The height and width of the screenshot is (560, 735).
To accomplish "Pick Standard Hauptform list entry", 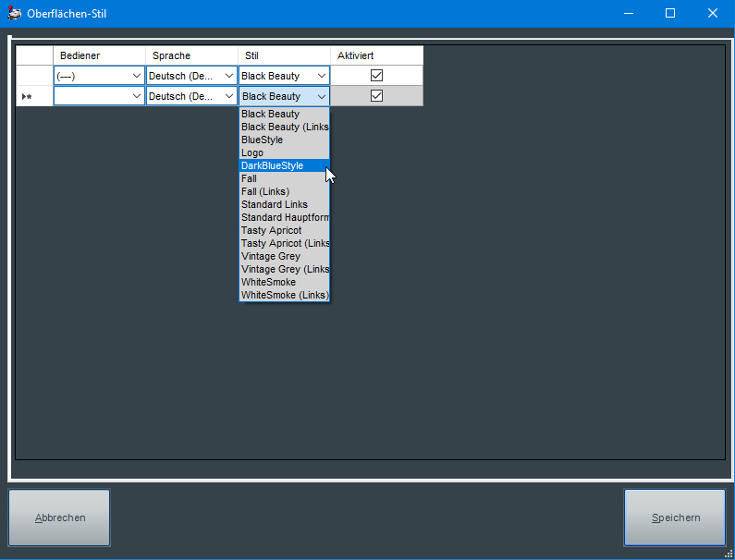I will pyautogui.click(x=283, y=218).
